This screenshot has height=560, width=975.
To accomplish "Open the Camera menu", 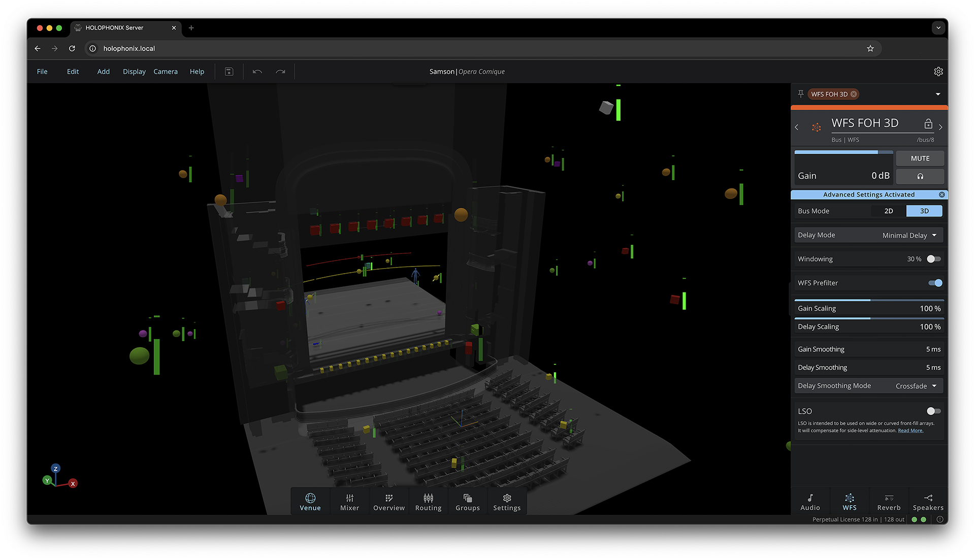I will coord(166,72).
